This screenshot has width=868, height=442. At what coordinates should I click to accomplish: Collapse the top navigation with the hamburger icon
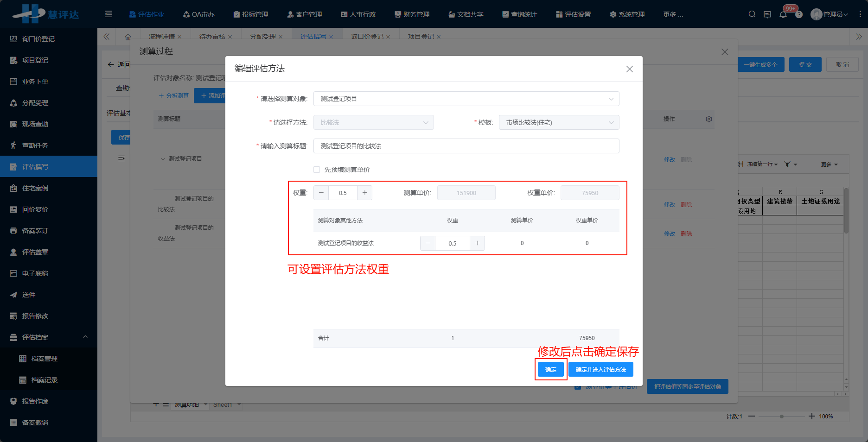point(108,14)
